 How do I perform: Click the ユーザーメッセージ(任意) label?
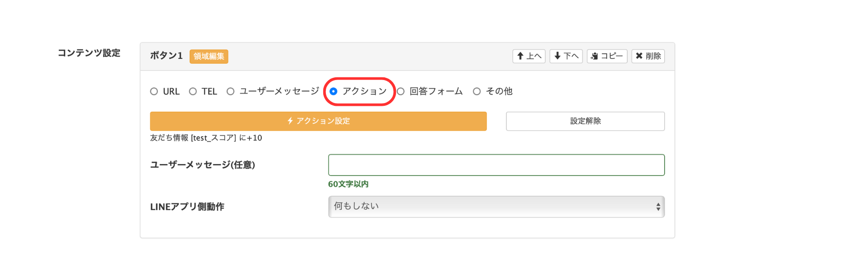tap(203, 165)
